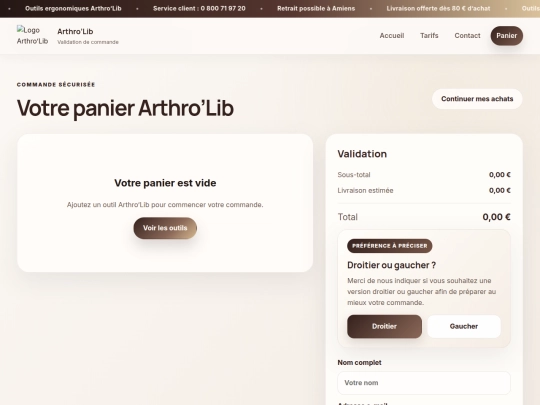Click the Arthro'Lib logo image
This screenshot has width=540, height=405.
coord(32,35)
